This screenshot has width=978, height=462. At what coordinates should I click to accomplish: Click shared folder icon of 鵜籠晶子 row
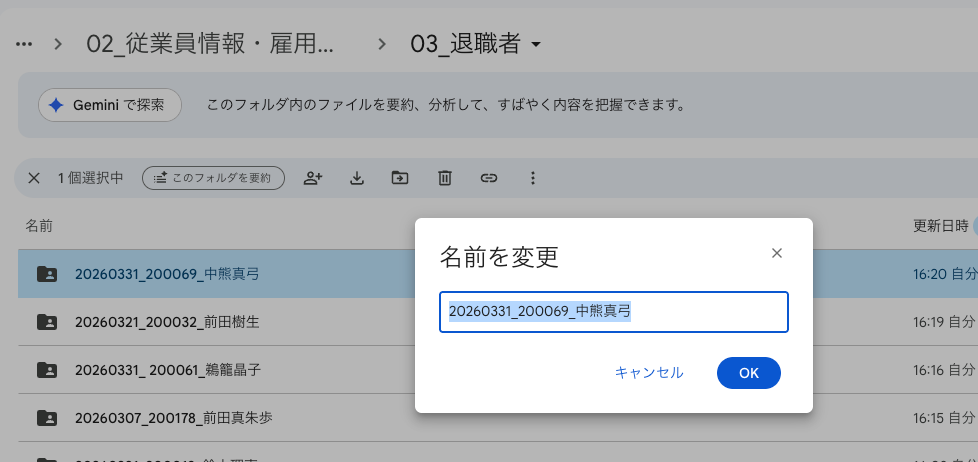47,370
